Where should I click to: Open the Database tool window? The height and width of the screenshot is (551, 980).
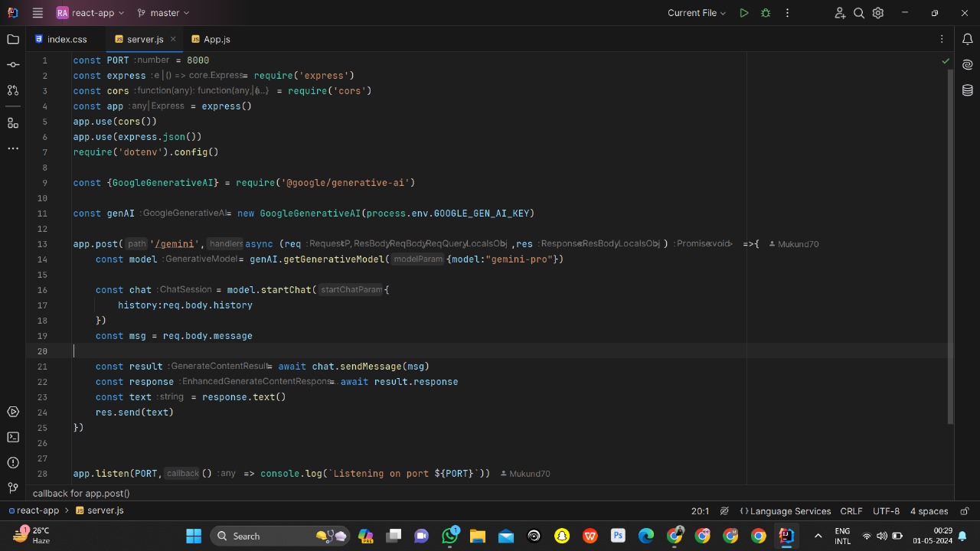(x=968, y=90)
